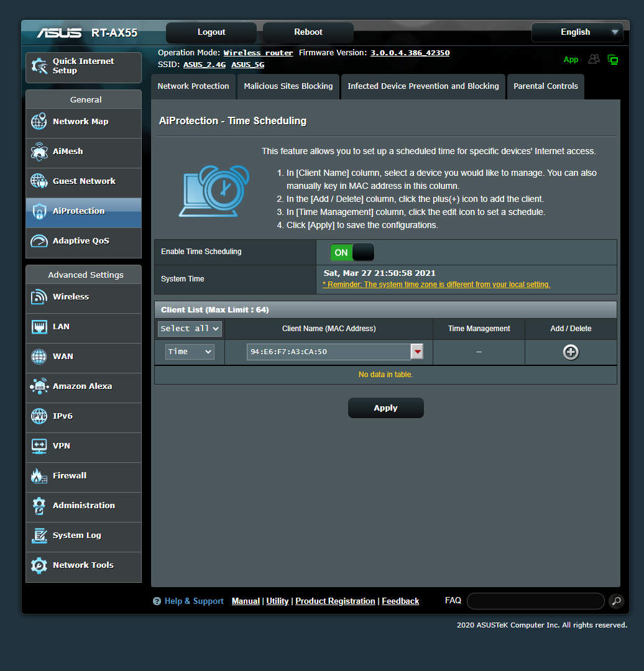Click the AiMesh icon in sidebar
This screenshot has width=644, height=671.
pos(39,152)
